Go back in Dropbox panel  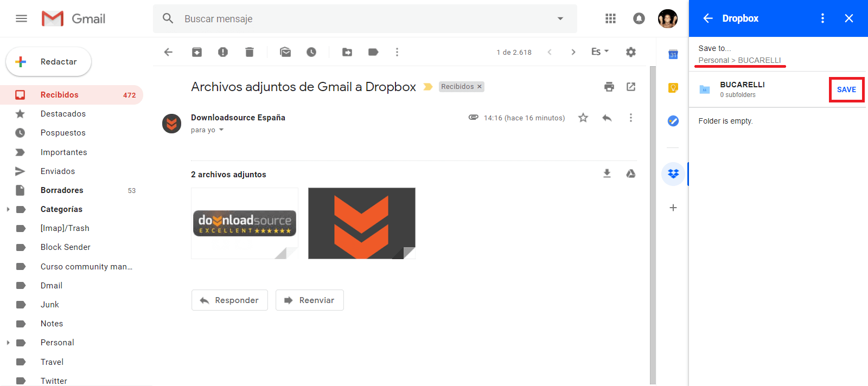[x=708, y=18]
